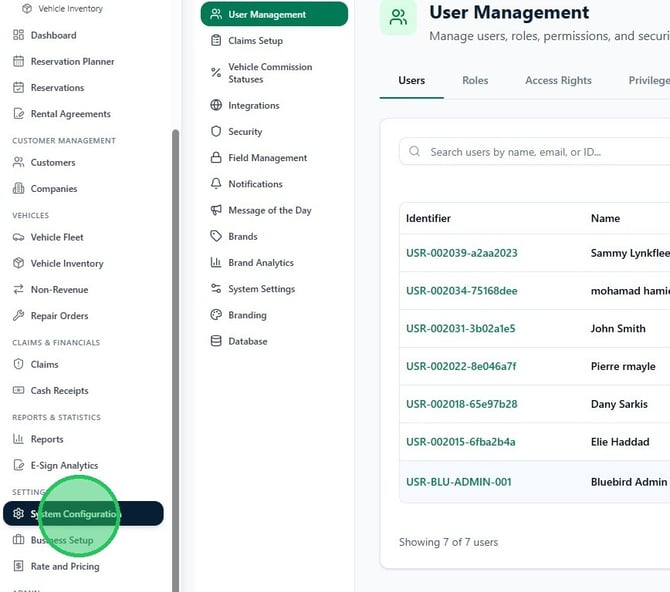Click the Vehicle Commission Statuses percent icon
The height and width of the screenshot is (592, 670).
pyautogui.click(x=216, y=73)
